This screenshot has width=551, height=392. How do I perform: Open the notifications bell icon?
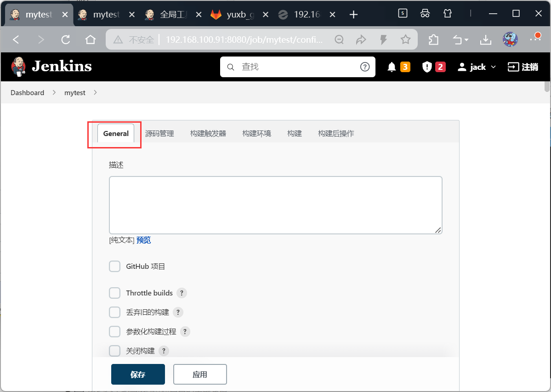(392, 67)
